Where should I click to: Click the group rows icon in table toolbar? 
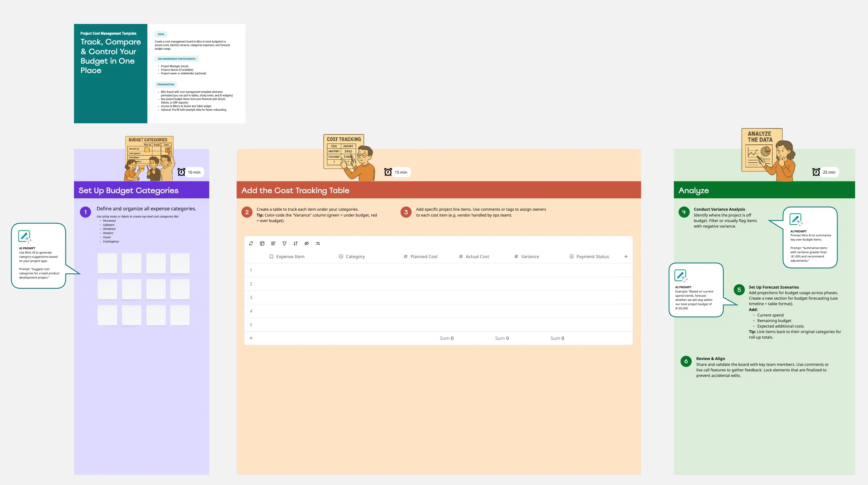pyautogui.click(x=273, y=243)
